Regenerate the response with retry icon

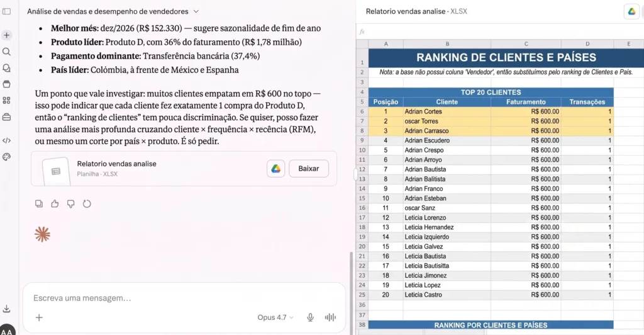tap(87, 204)
